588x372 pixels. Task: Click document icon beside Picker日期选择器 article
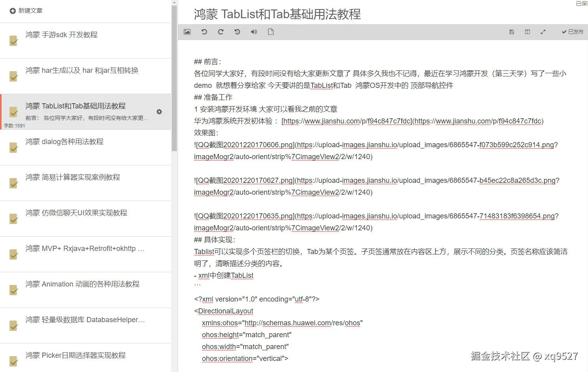click(13, 361)
